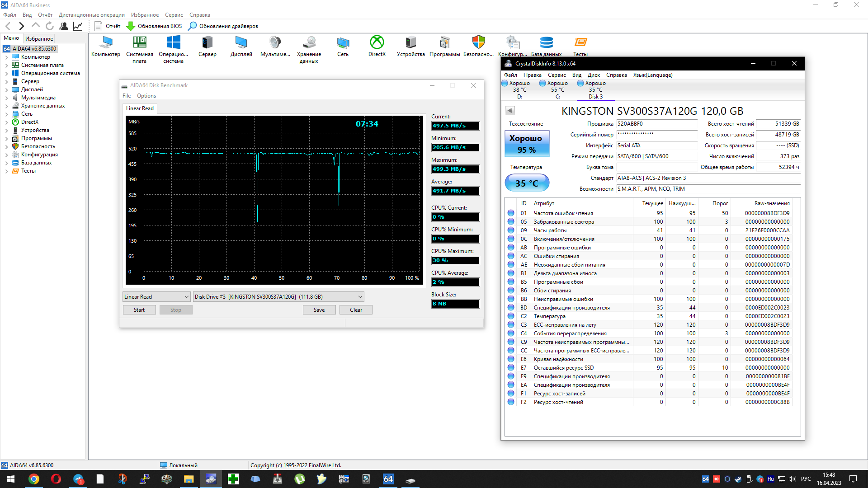Click the Clear button in Disk Benchmark
The width and height of the screenshot is (868, 488).
(356, 310)
